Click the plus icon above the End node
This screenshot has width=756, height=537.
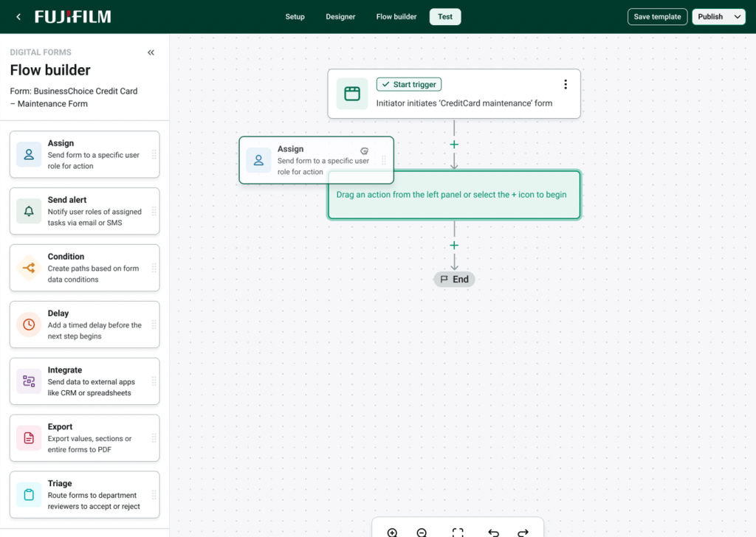[x=454, y=245]
